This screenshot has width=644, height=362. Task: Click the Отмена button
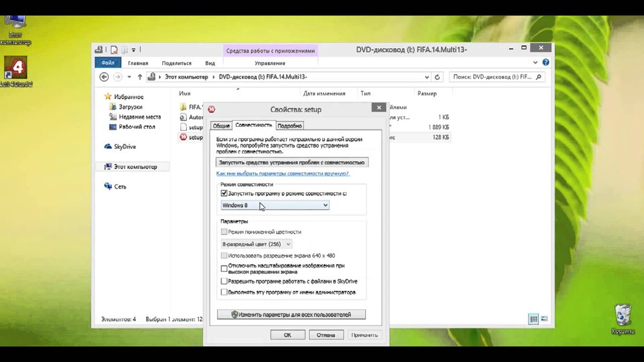326,335
